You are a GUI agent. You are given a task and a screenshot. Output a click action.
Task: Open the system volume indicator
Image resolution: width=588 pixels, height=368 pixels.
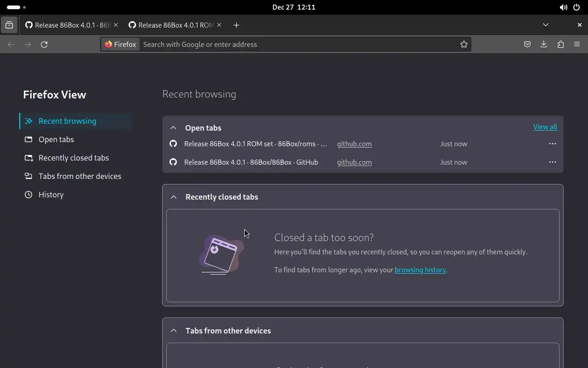click(563, 7)
